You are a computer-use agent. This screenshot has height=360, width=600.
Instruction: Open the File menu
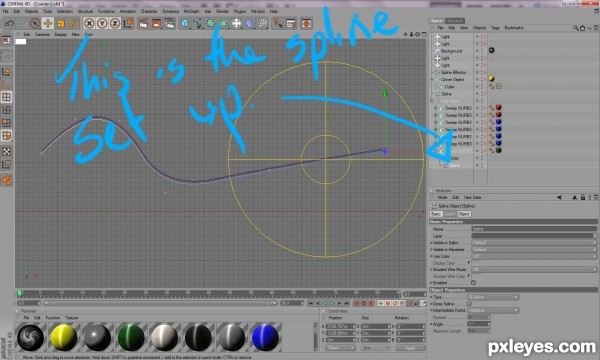6,11
